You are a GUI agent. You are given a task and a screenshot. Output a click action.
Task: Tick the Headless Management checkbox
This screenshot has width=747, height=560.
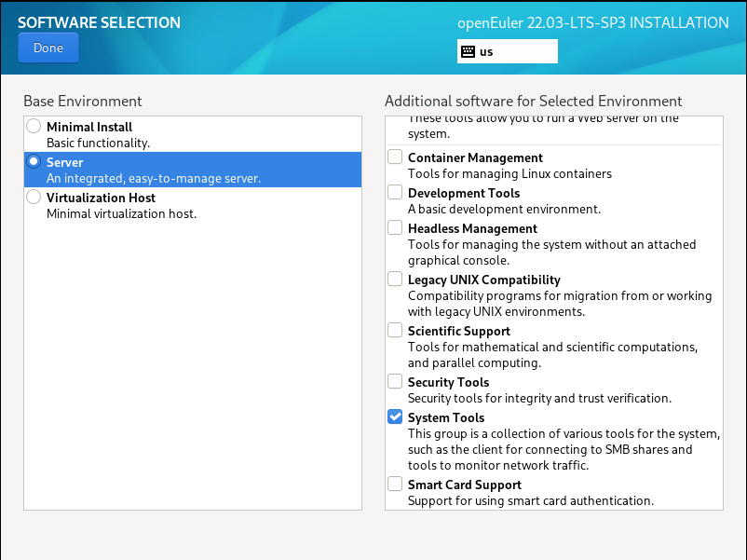(x=395, y=228)
